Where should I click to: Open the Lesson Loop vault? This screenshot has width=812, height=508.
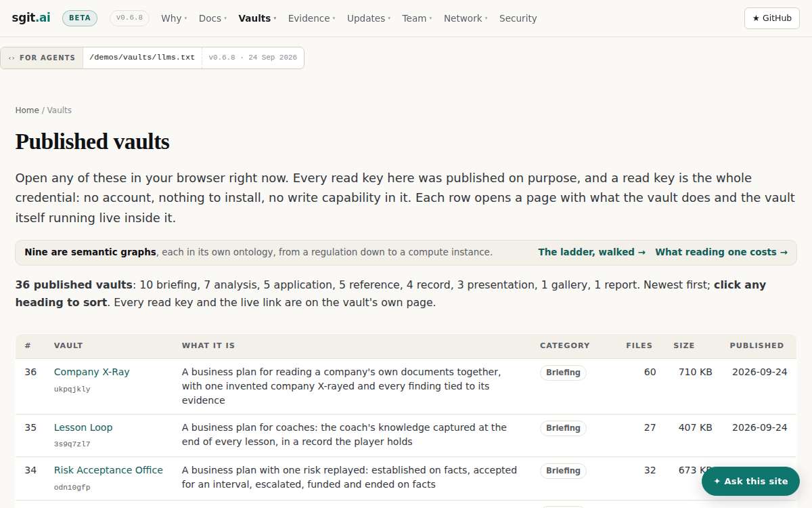83,427
